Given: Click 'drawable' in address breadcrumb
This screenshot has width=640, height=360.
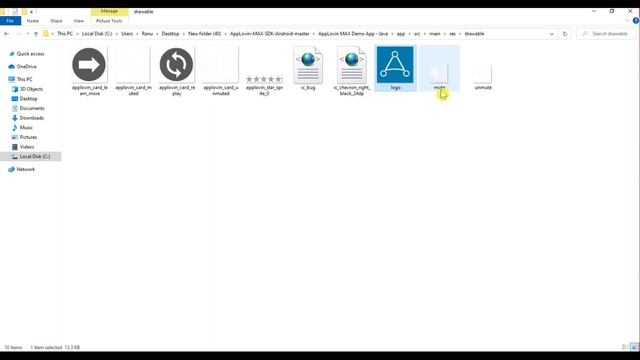Looking at the screenshot, I should 474,34.
